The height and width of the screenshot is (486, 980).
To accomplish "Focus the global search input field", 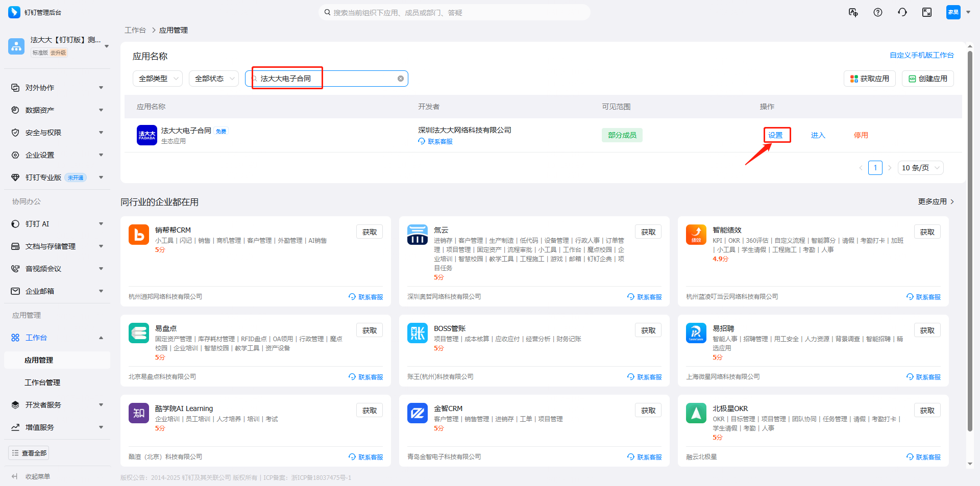I will pyautogui.click(x=454, y=12).
